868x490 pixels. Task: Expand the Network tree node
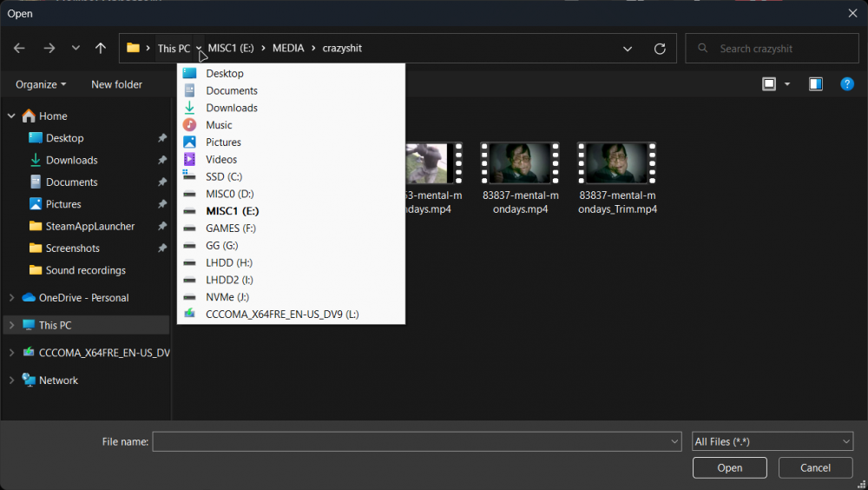click(x=11, y=381)
